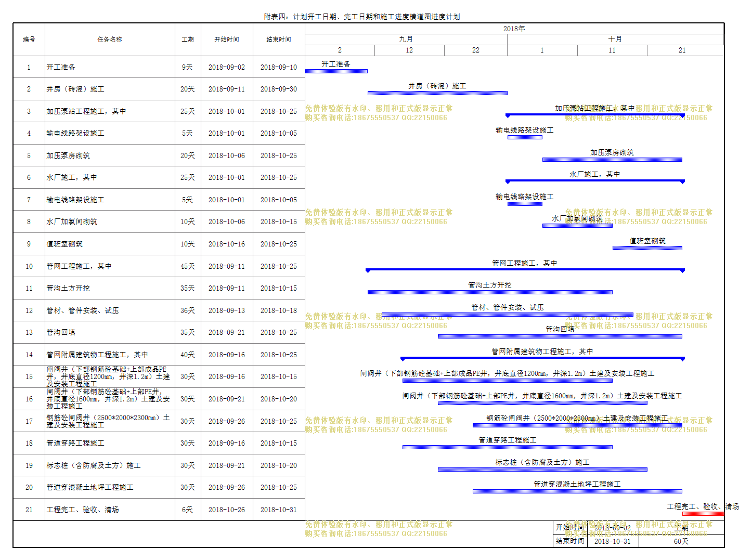The image size is (739, 560).
Task: Select task 管网工程施工，其中 in table row 10
Action: click(79, 266)
